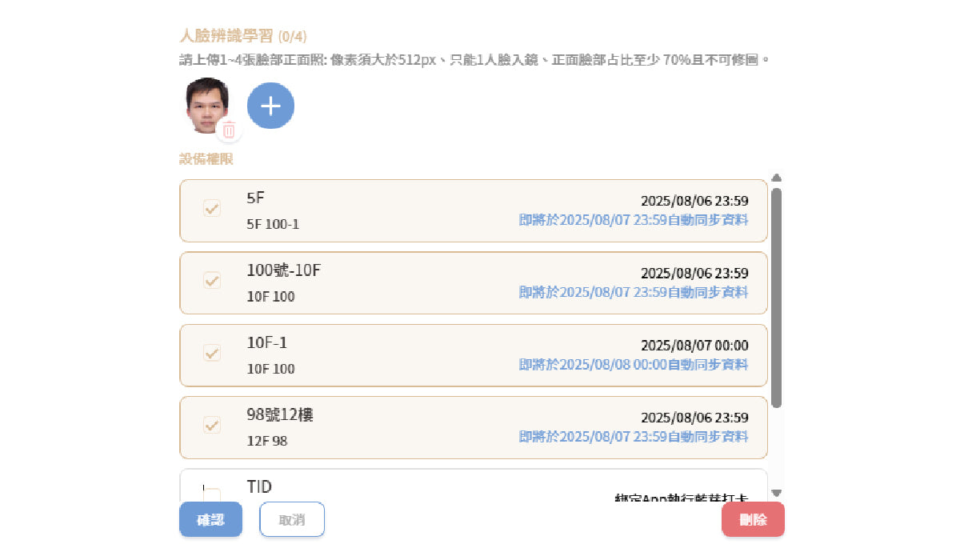The width and height of the screenshot is (960, 560).
Task: Uncheck the 5F device permission checkbox
Action: [x=212, y=208]
